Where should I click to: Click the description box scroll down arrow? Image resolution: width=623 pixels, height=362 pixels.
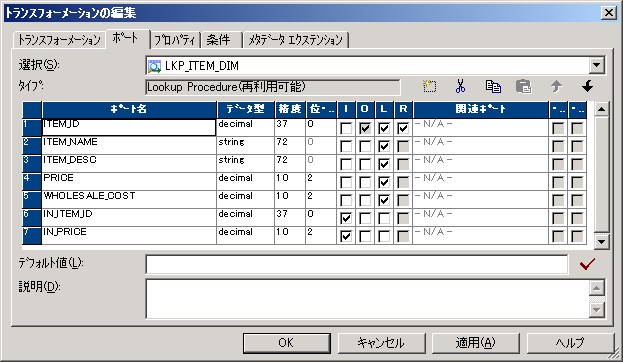tap(596, 310)
